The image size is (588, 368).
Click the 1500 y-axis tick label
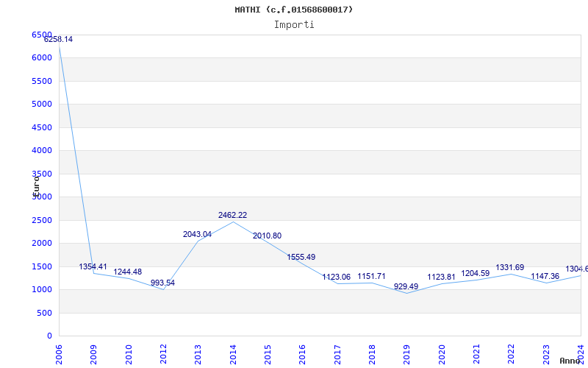click(x=42, y=266)
